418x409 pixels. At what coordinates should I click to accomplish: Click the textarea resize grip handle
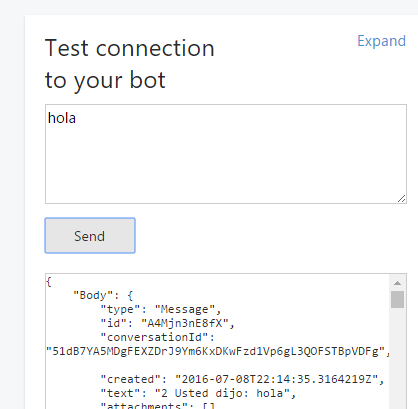point(402,199)
